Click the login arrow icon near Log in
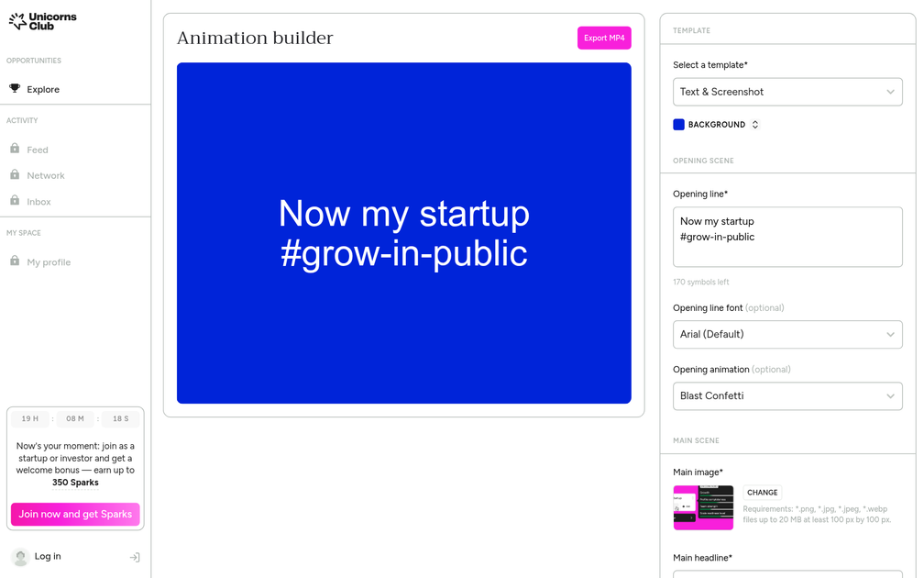This screenshot has height=578, width=924. click(x=134, y=557)
